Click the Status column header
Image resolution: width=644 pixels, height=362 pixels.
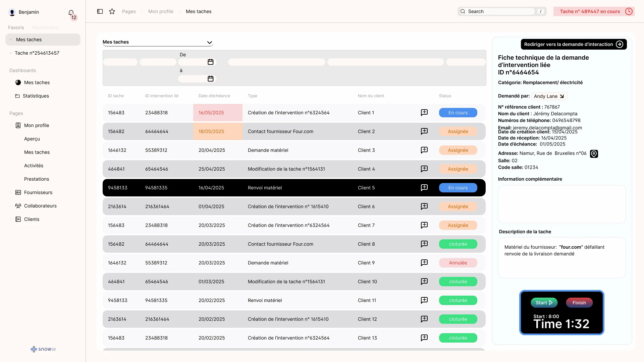[445, 96]
